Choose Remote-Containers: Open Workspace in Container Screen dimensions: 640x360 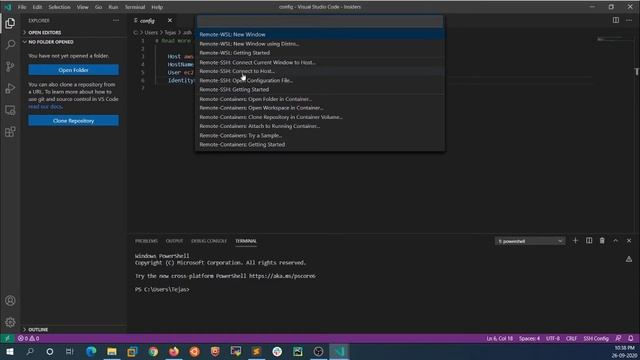coord(320,108)
